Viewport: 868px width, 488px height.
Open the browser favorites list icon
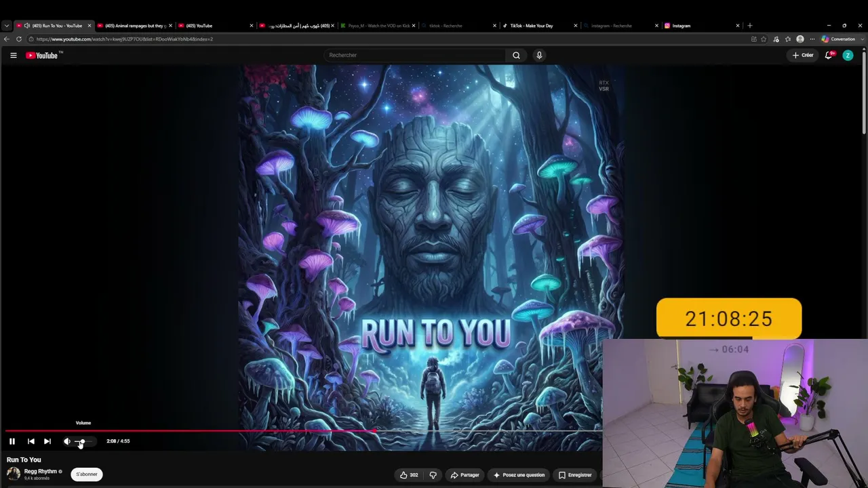coord(788,39)
